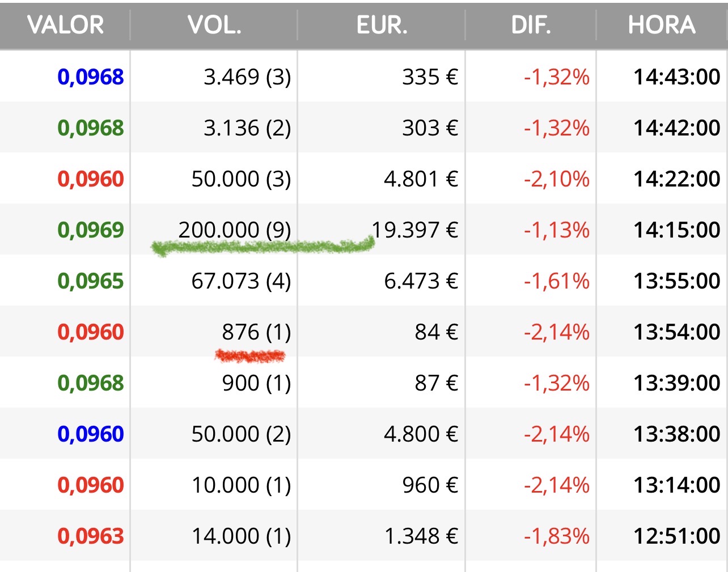Select the EUR. column header

(x=382, y=25)
